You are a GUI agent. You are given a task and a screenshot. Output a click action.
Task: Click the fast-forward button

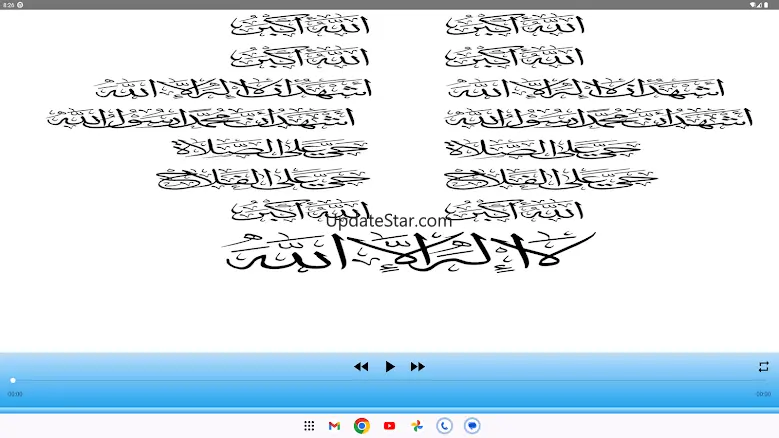click(418, 367)
